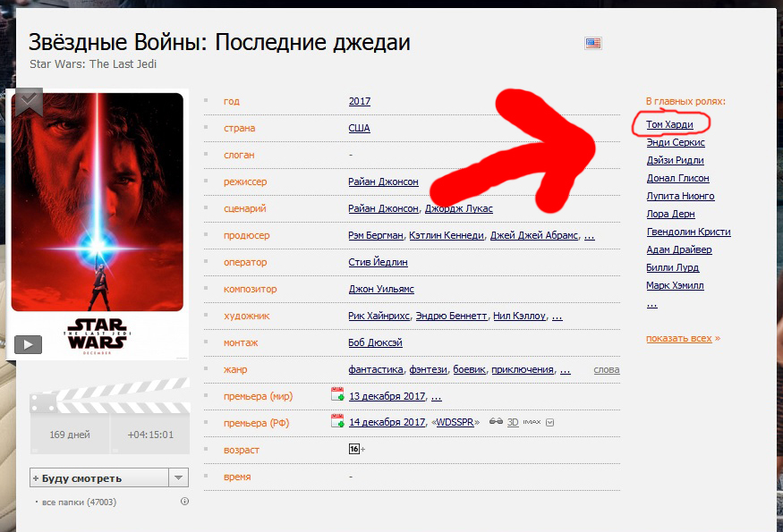Image resolution: width=783 pixels, height=532 pixels.
Task: Expand the artists list ellipsis
Action: coord(557,317)
